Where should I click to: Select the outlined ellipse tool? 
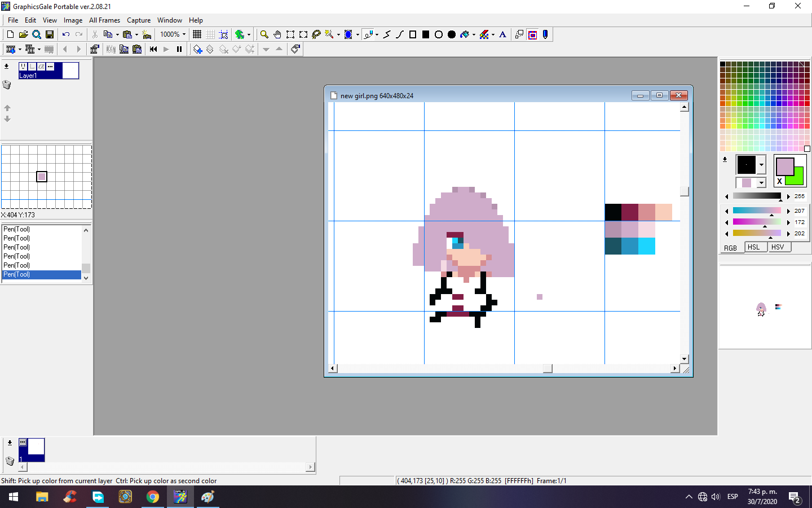click(x=439, y=34)
